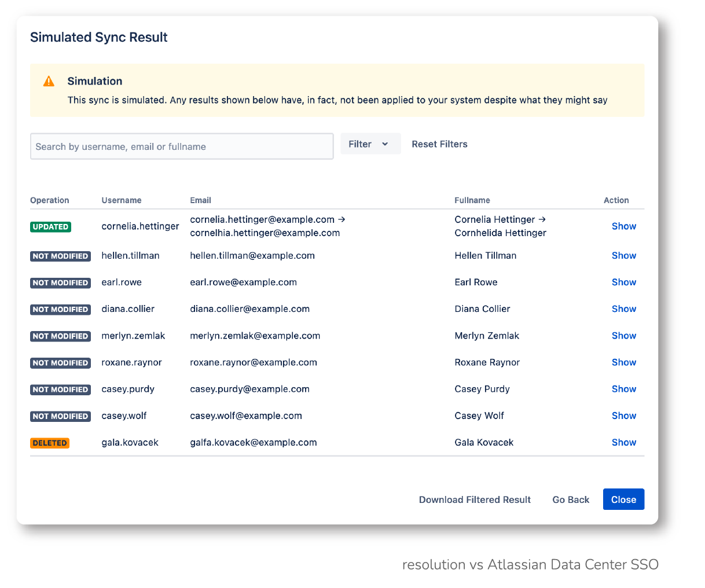This screenshot has width=705, height=588.
Task: Click Reset Filters
Action: pyautogui.click(x=439, y=144)
